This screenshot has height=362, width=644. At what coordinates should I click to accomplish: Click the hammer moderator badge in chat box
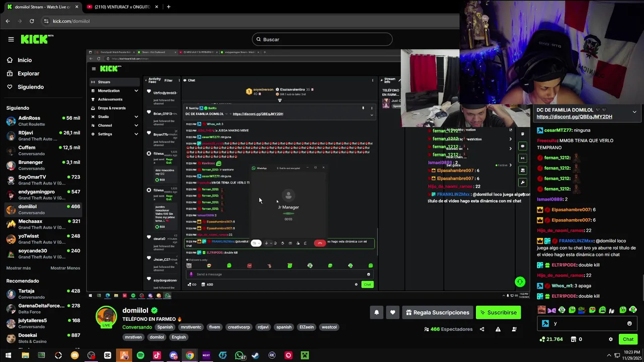coord(545,324)
